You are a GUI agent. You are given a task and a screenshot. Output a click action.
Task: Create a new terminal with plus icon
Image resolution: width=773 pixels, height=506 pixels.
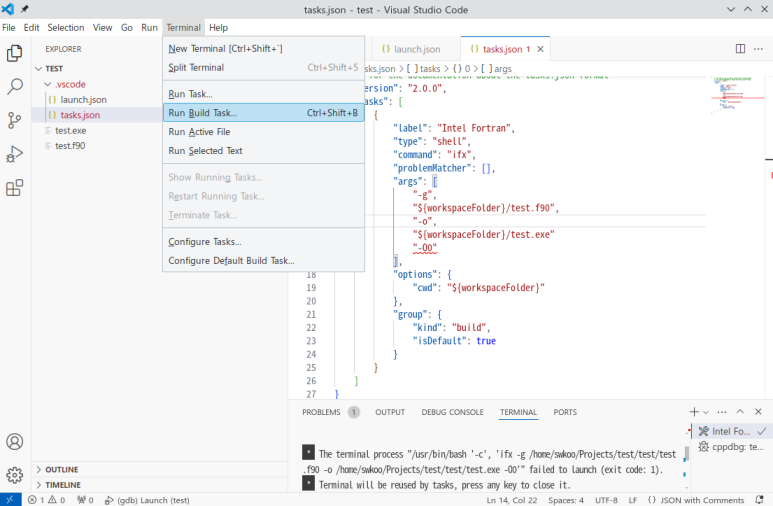tap(694, 412)
